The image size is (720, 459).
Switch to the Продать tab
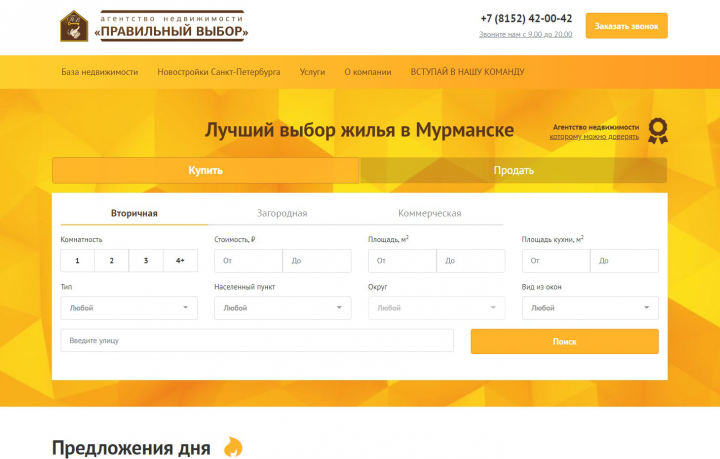coord(513,170)
